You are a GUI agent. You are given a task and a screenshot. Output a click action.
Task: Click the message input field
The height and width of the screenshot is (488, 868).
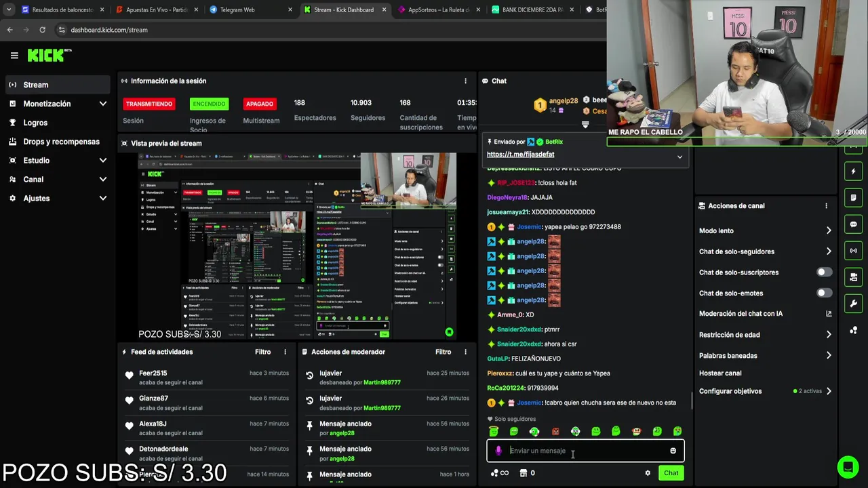(x=585, y=451)
